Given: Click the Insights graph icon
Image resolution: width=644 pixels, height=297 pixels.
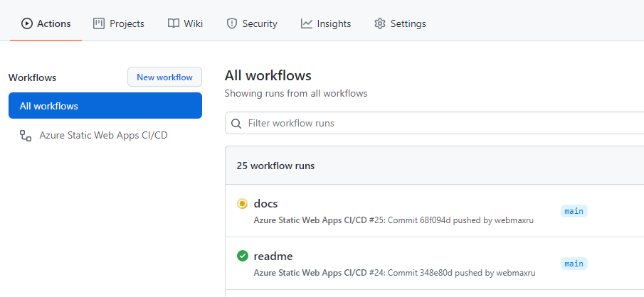Looking at the screenshot, I should point(307,23).
